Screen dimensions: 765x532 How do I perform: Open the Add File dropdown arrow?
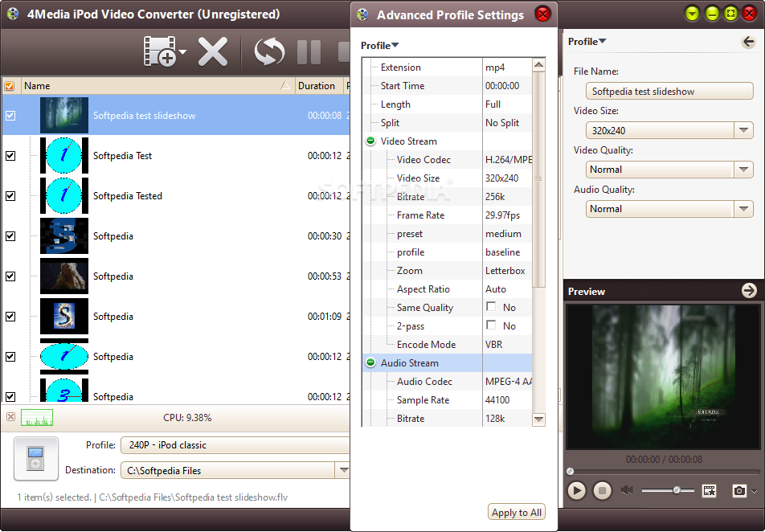[182, 51]
